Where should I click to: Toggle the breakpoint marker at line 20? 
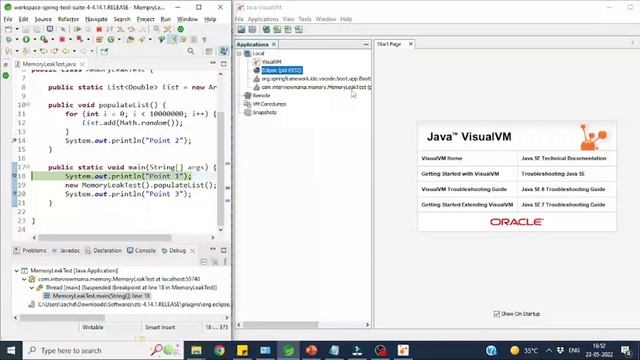[x=14, y=194]
